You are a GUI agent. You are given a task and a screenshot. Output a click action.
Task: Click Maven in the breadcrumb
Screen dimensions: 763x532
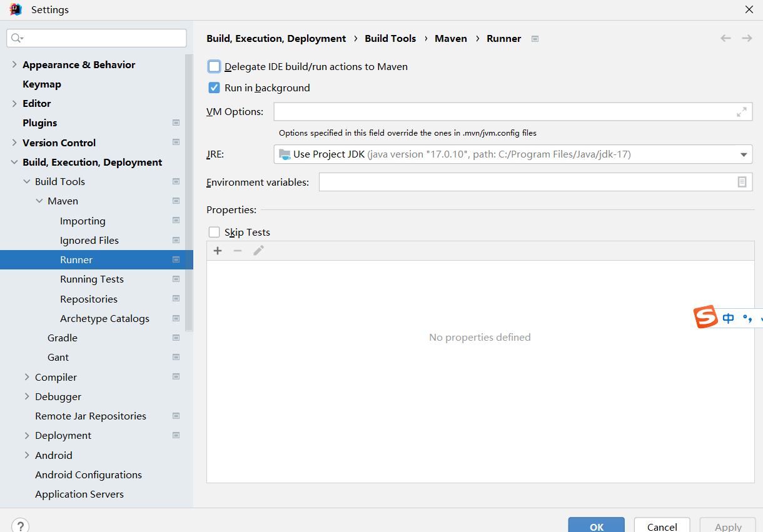(x=451, y=38)
